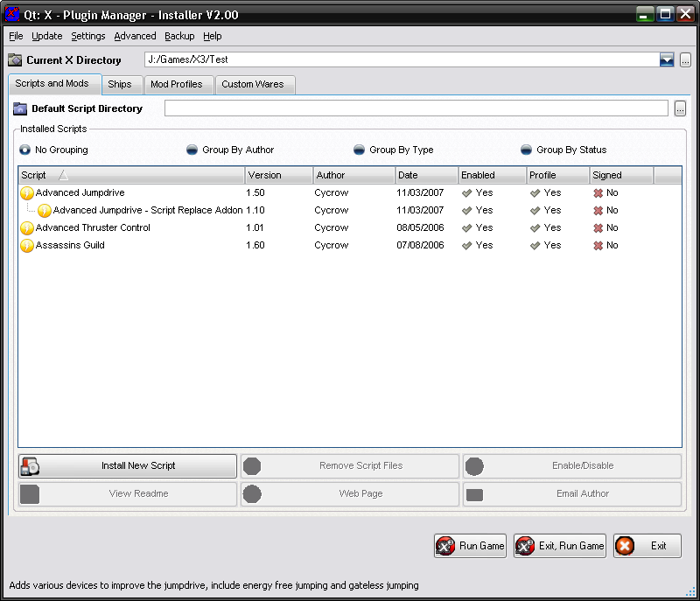Screen dimensions: 700x601
Task: Click Install New Script button
Action: click(x=128, y=465)
